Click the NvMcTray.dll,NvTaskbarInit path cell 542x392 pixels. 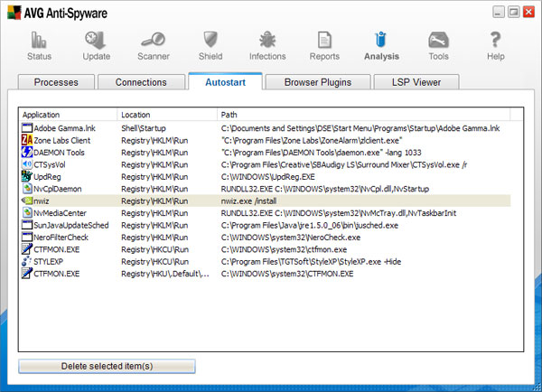[339, 213]
